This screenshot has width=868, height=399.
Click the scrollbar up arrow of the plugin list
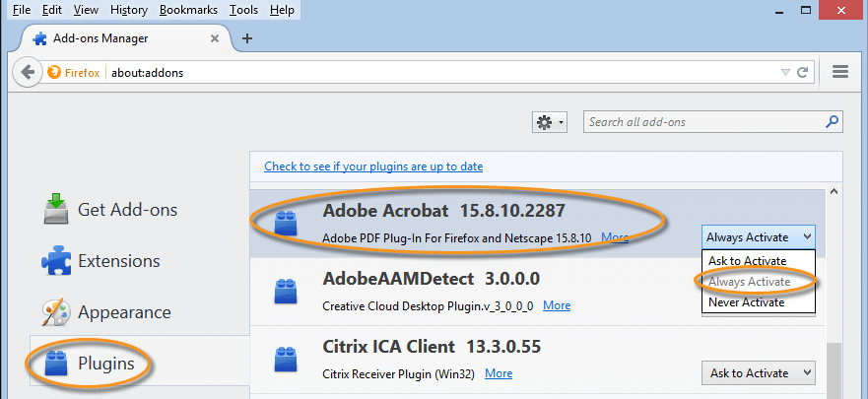(x=835, y=191)
